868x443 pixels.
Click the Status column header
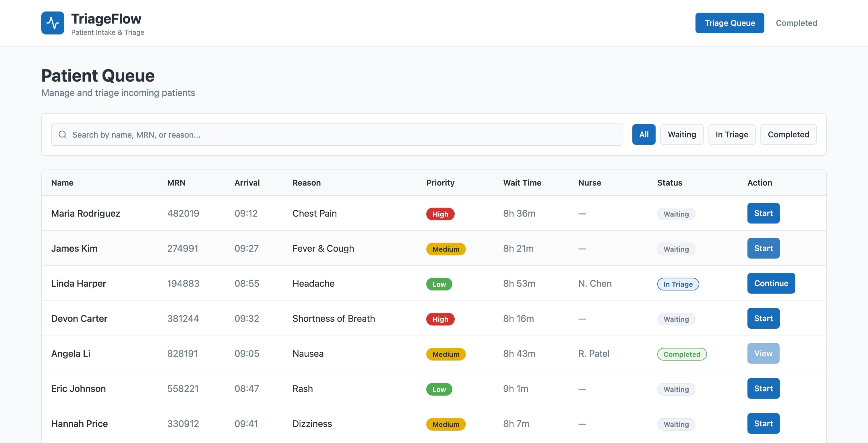[670, 183]
